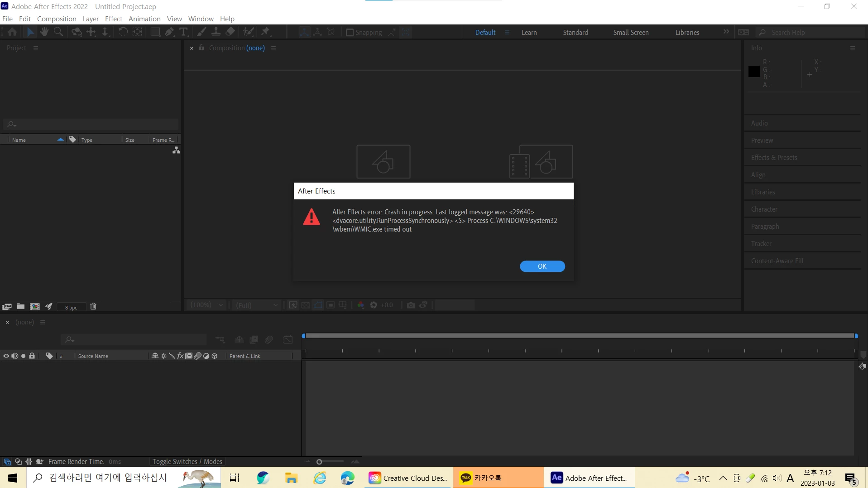
Task: Open timeline panel (none) menu
Action: click(43, 322)
